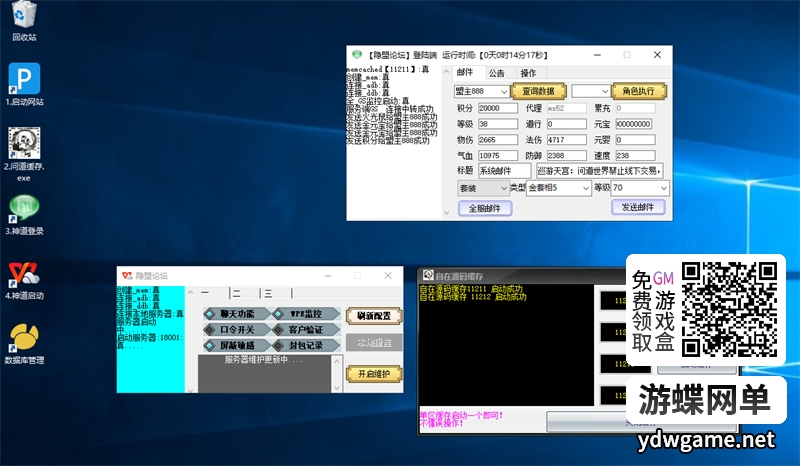Click the 法伤 field showing 4717

point(566,140)
